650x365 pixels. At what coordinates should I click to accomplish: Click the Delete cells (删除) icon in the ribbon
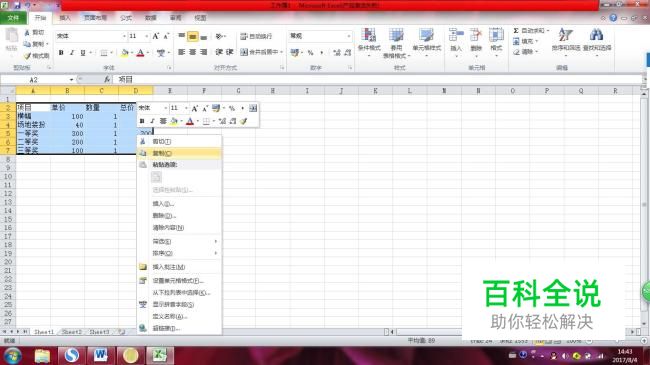click(476, 35)
